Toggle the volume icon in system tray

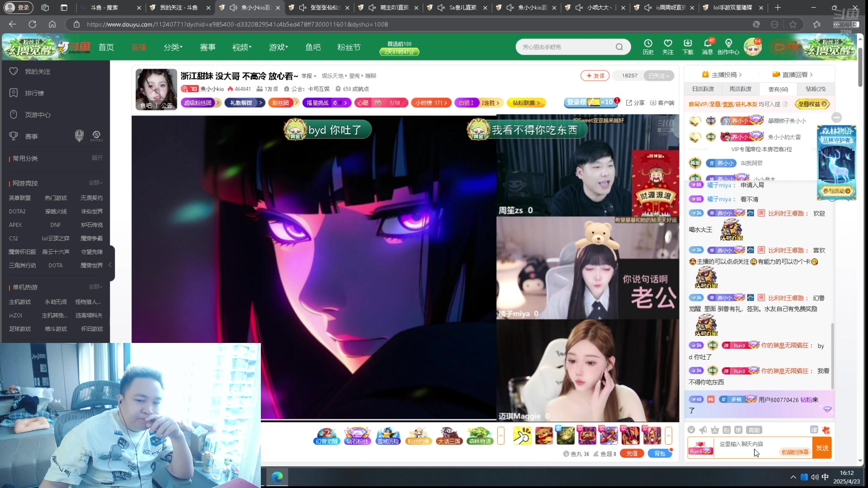(x=815, y=477)
